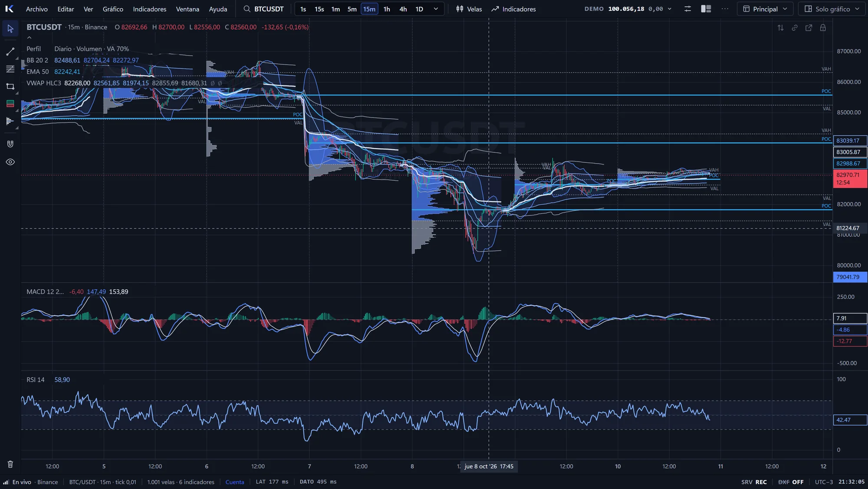Select the color/candle style swatch tool

10,103
